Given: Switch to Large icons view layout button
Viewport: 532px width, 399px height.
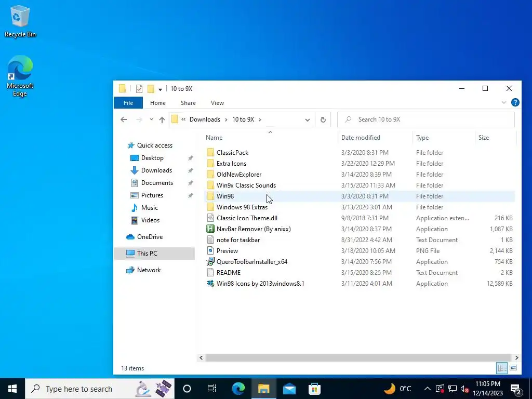Looking at the screenshot, I should 513,368.
